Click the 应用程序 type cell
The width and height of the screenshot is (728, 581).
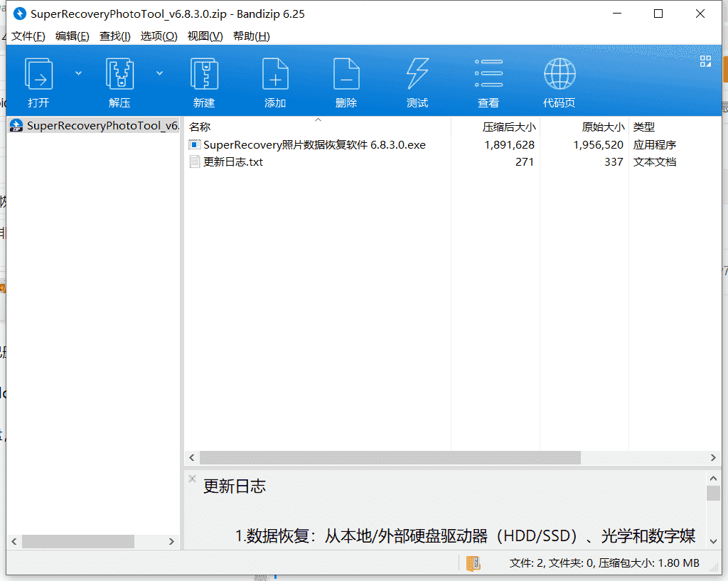(655, 145)
